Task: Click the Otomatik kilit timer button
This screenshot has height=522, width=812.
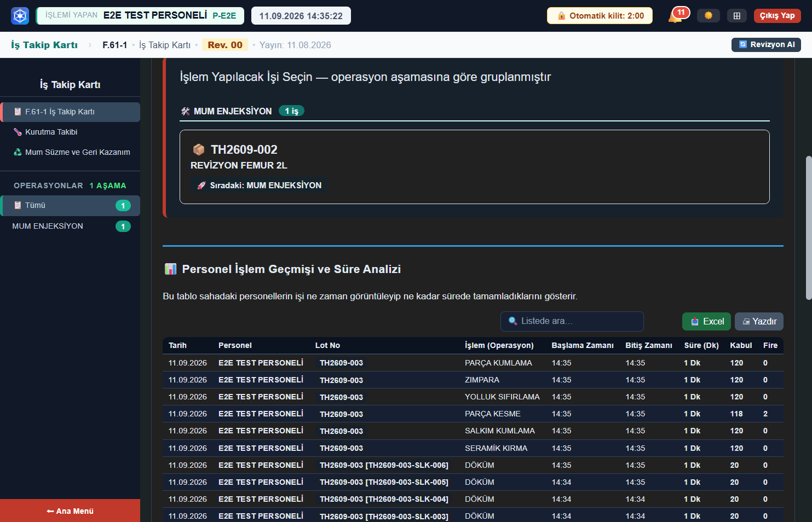Action: click(x=600, y=15)
